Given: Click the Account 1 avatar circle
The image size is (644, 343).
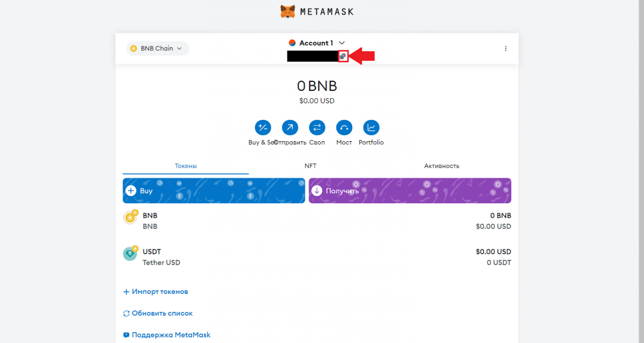Looking at the screenshot, I should click(292, 42).
